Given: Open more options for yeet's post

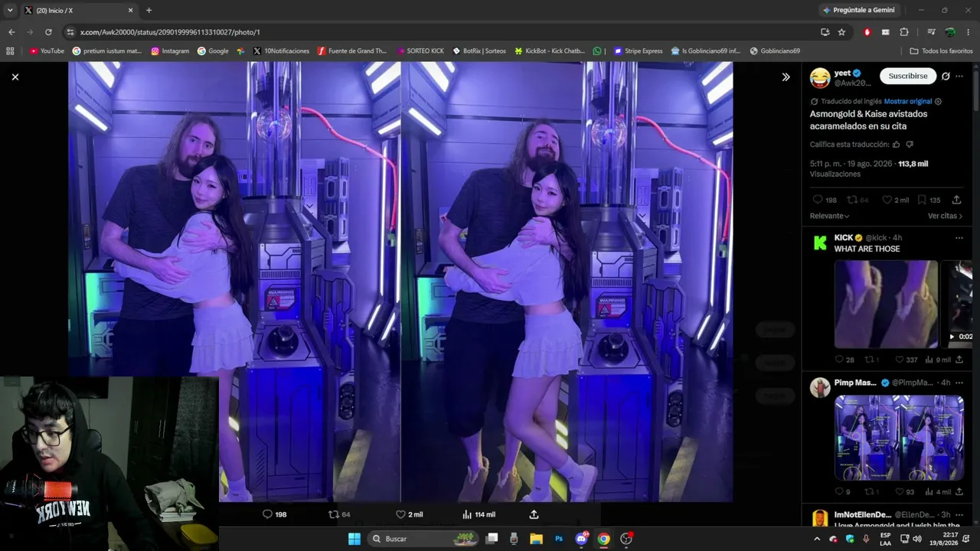Looking at the screenshot, I should coord(959,76).
